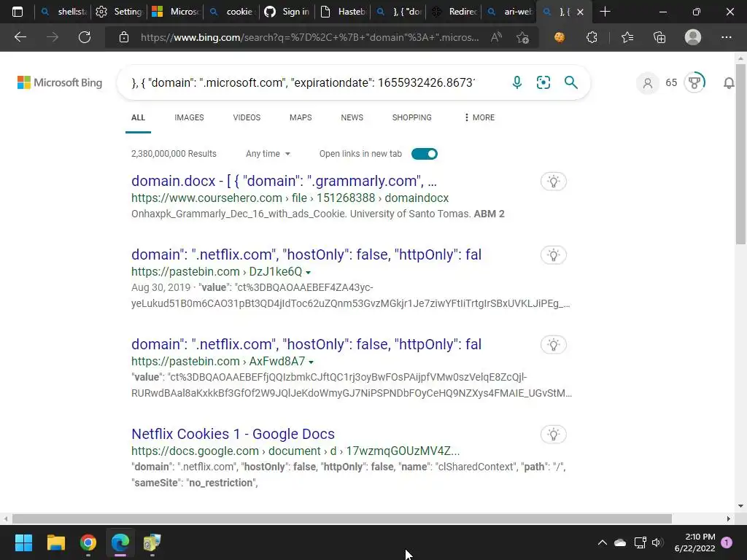The image size is (747, 560).
Task: Open second netflix.com pastebin result title
Action: [x=306, y=344]
